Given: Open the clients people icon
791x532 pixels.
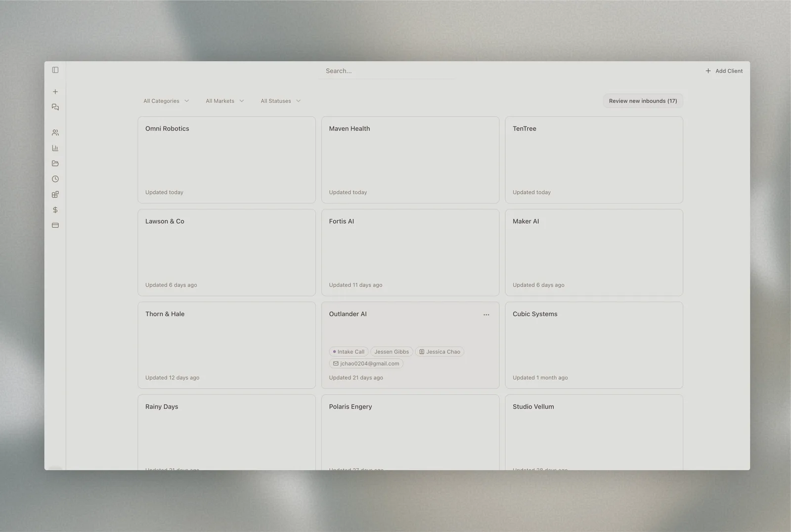Looking at the screenshot, I should [x=55, y=133].
